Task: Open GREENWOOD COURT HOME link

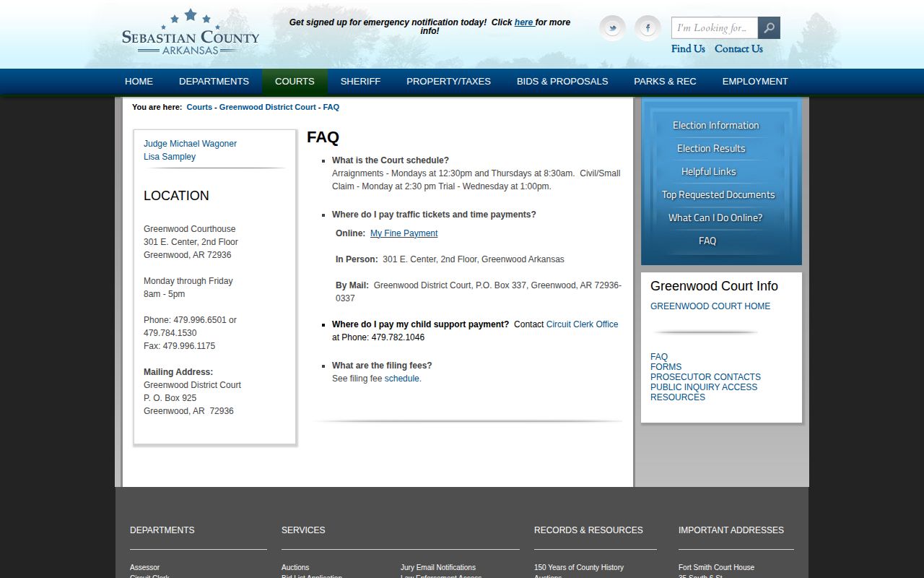Action: point(710,306)
